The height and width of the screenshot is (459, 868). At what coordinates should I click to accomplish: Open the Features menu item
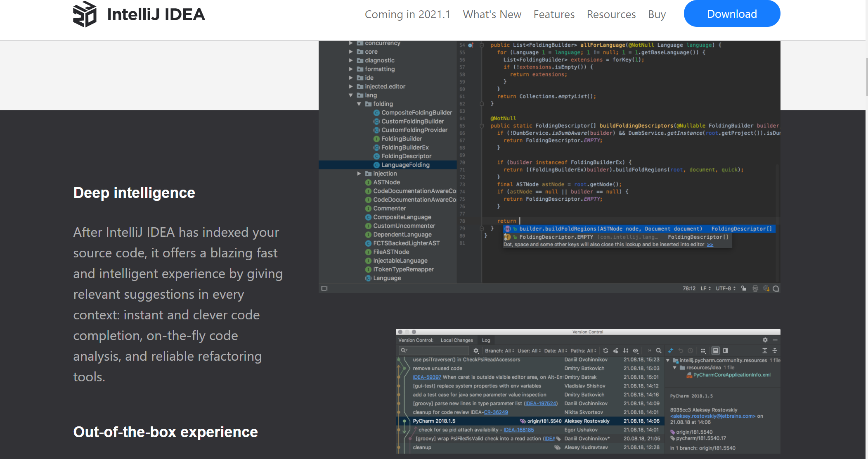554,14
